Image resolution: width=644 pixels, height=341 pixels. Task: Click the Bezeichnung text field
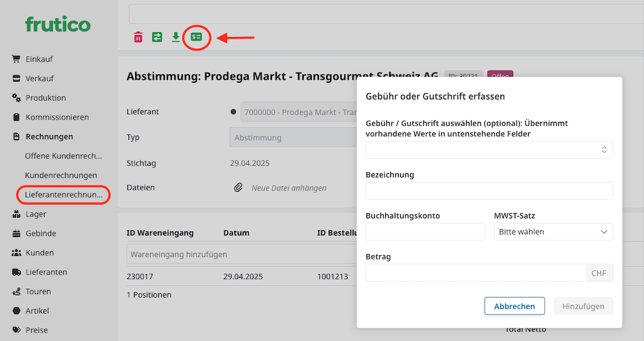click(x=489, y=191)
